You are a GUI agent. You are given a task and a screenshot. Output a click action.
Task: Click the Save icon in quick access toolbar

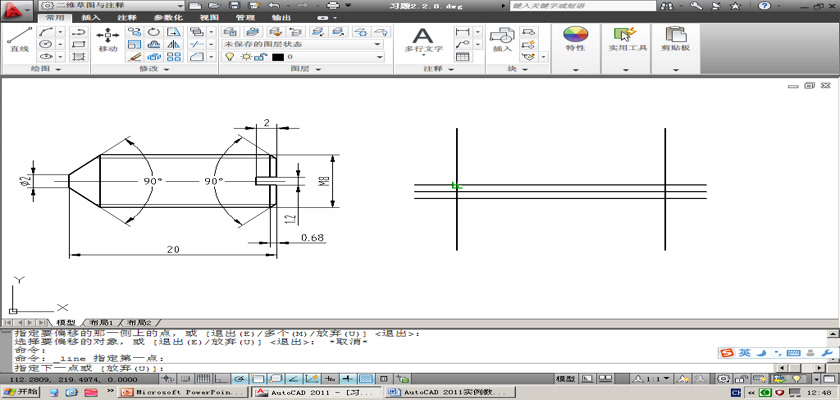coord(234,5)
